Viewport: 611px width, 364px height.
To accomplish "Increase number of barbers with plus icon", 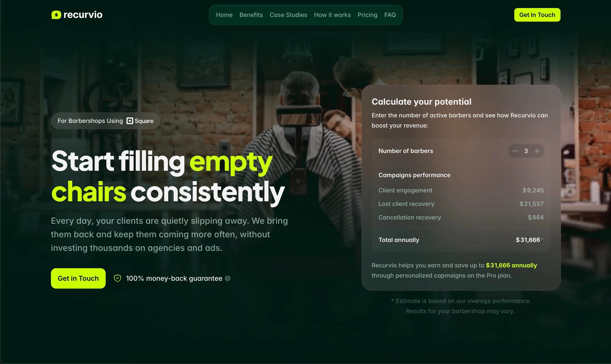I will [537, 151].
